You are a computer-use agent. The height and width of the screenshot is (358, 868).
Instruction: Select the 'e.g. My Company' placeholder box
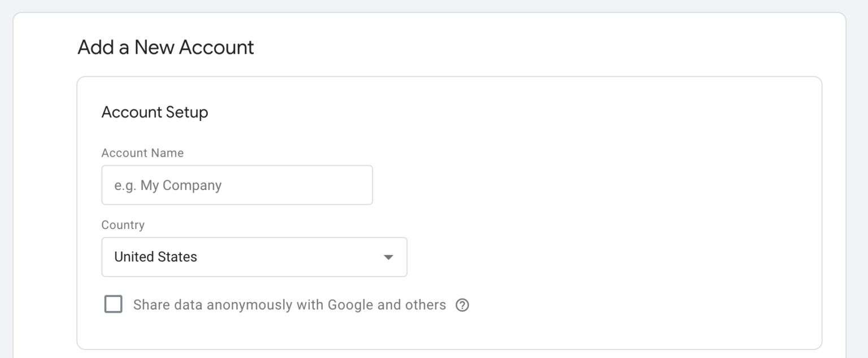237,184
